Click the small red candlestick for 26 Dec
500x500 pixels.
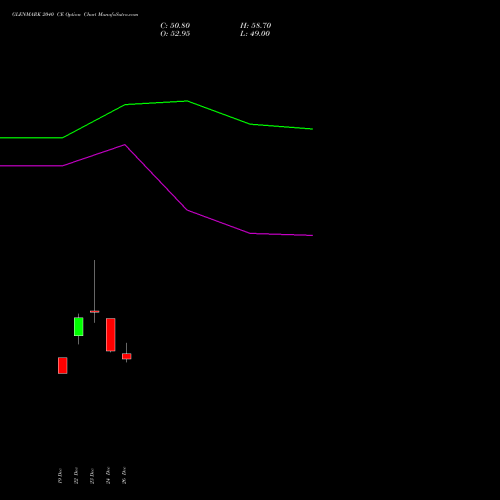[x=127, y=356]
